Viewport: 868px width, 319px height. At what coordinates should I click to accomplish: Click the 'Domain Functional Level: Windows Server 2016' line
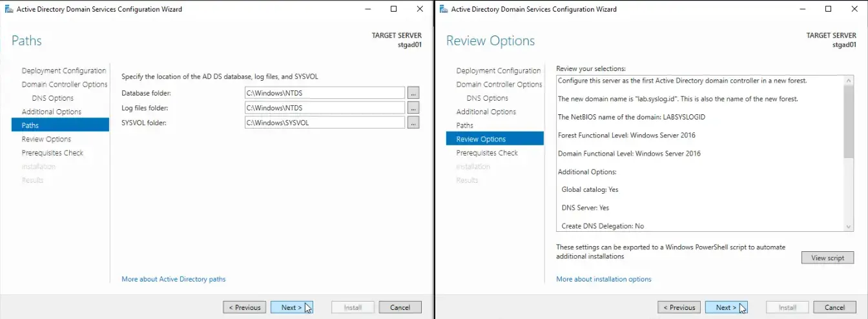pyautogui.click(x=629, y=154)
